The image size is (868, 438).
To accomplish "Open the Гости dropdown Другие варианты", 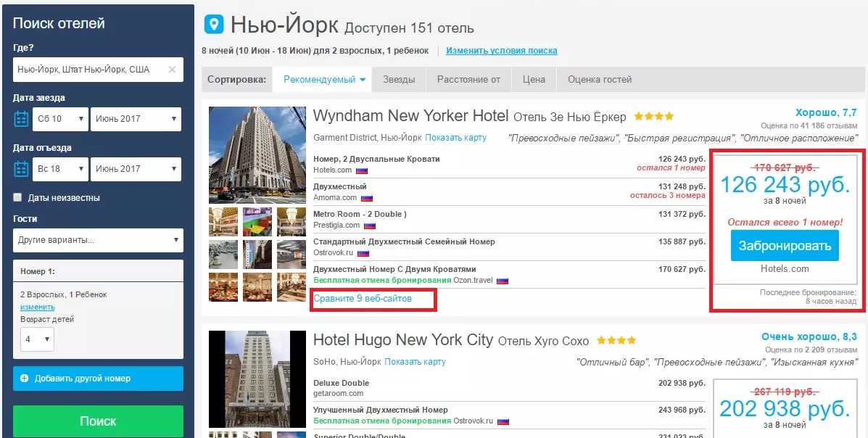I will pos(98,240).
